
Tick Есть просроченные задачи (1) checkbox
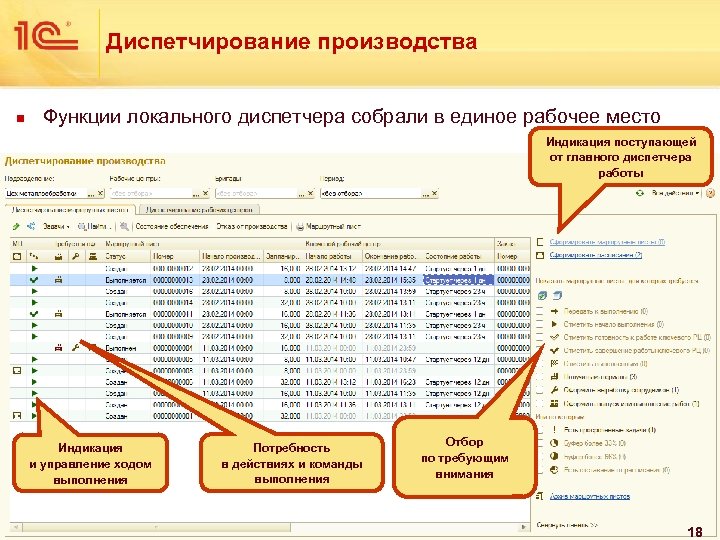[540, 430]
